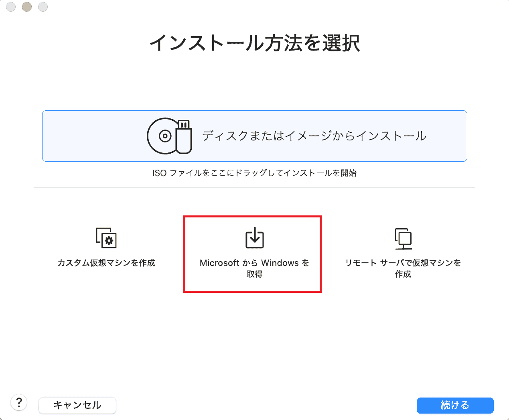Click the download arrow icon for Windows

click(x=254, y=237)
